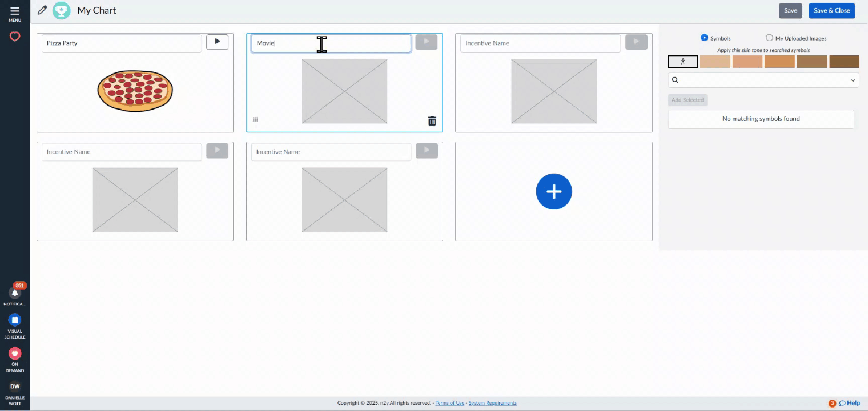This screenshot has height=411, width=868.
Task: Click the pencil edit icon beside My Chart
Action: tap(42, 10)
